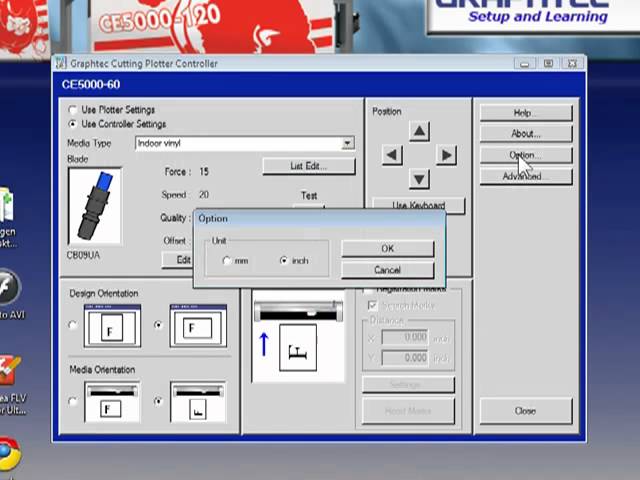Click the Edit button below Offset
Image resolution: width=640 pixels, height=480 pixels.
point(178,260)
